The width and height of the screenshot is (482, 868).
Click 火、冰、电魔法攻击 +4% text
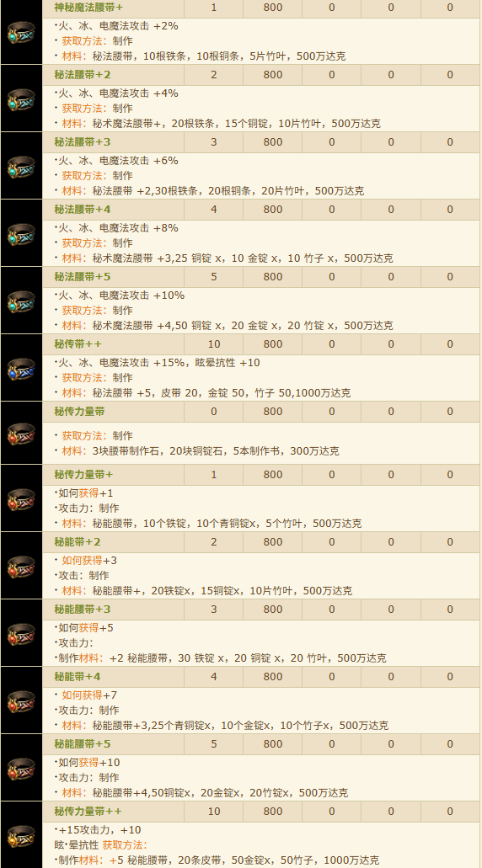click(118, 93)
